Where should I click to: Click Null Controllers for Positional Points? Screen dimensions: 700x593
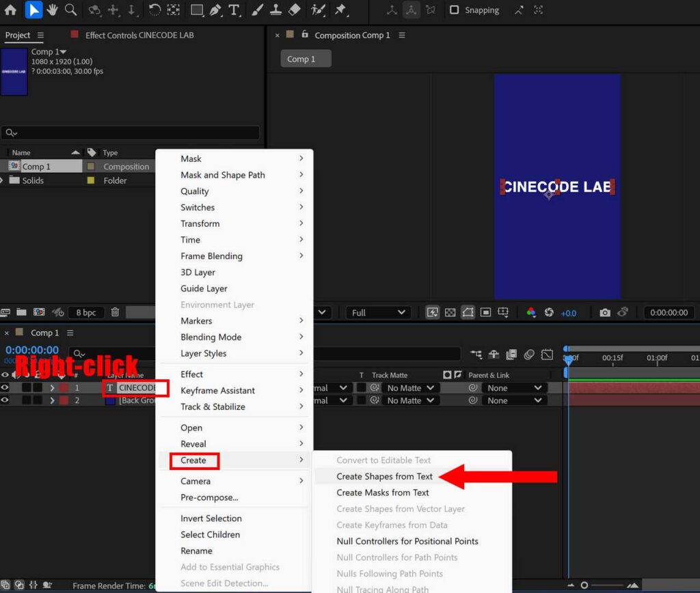(x=407, y=541)
